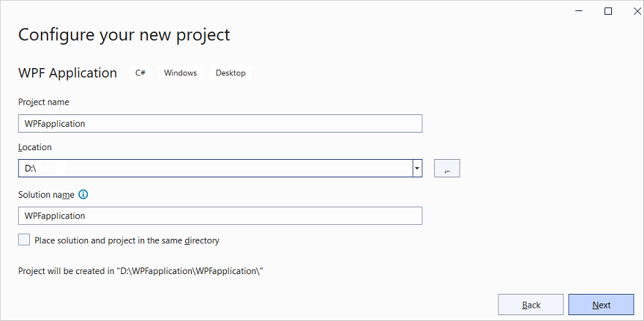Click the Solution name info icon

83,195
